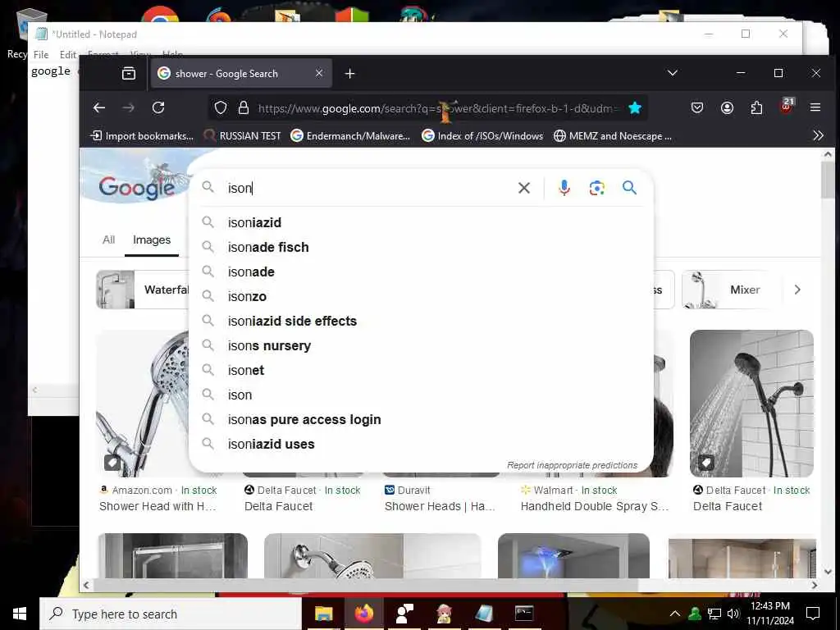Open Delta Faucet black shower image
The height and width of the screenshot is (630, 840).
tap(751, 404)
